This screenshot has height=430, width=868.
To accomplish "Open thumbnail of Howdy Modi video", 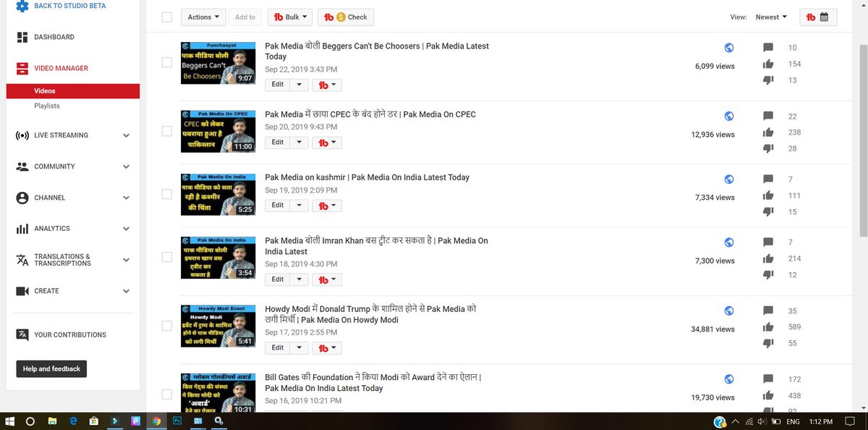I will [218, 325].
